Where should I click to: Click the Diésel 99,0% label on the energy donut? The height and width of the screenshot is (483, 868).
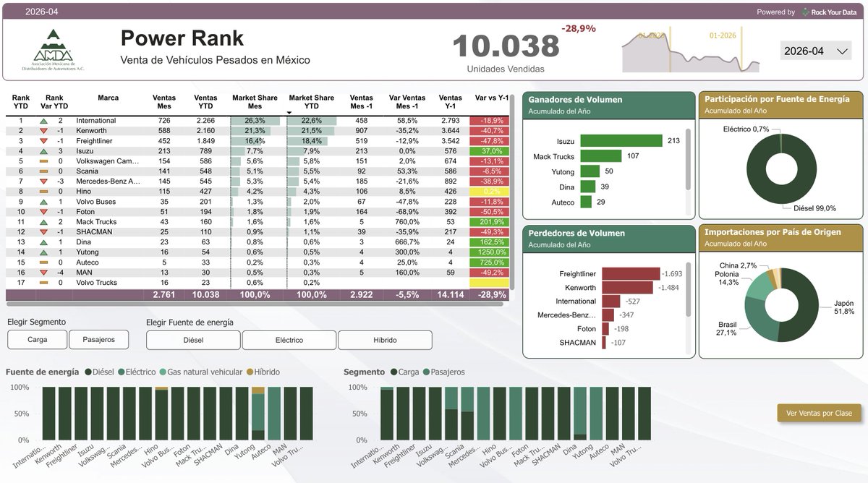click(x=814, y=208)
